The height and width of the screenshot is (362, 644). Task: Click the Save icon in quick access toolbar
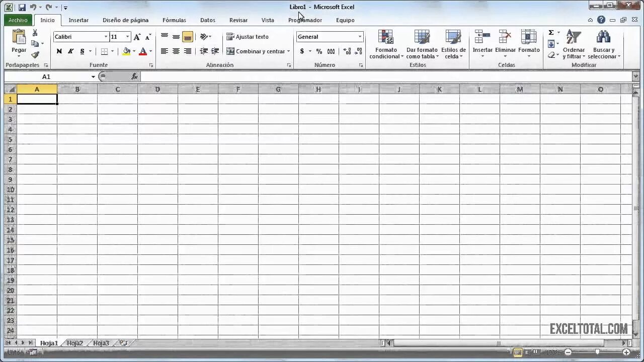(22, 7)
